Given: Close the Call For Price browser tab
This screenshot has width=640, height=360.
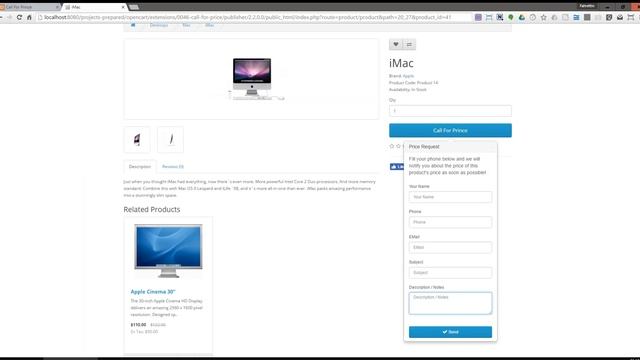Looking at the screenshot, I should [x=57, y=7].
